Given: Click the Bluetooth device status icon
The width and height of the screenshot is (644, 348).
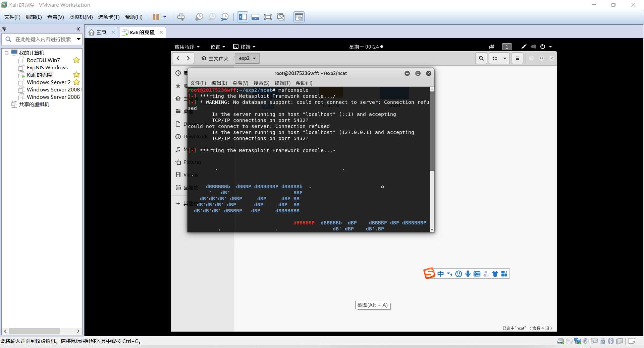Looking at the screenshot, I should [x=611, y=341].
